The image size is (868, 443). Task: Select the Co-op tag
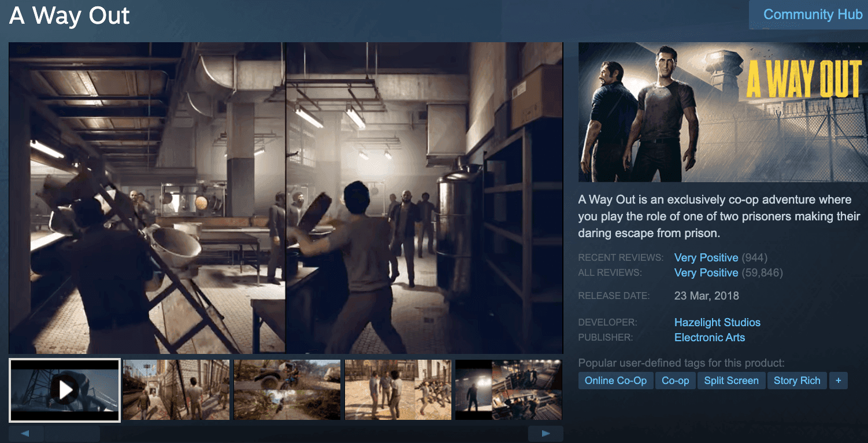point(674,381)
